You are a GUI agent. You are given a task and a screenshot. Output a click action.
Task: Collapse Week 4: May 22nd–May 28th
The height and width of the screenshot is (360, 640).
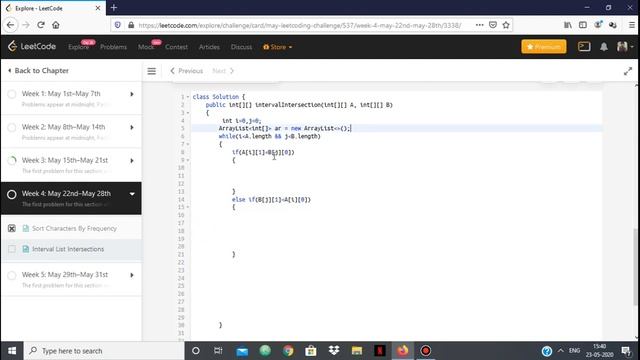tap(132, 194)
